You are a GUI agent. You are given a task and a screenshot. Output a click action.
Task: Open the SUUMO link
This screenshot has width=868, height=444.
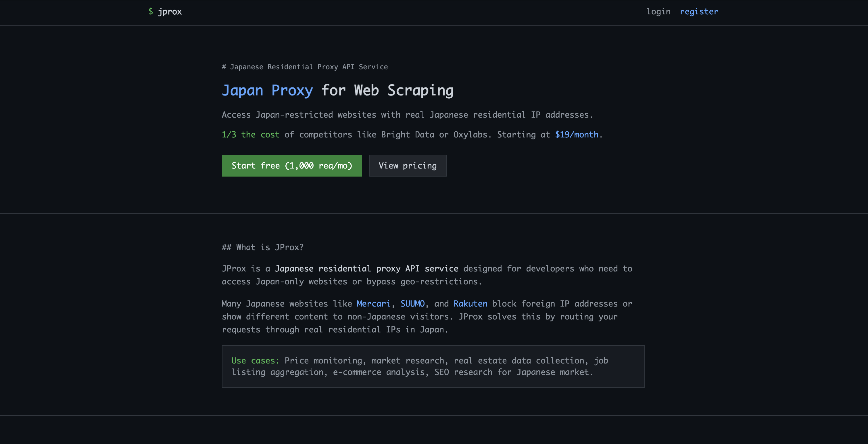point(412,303)
